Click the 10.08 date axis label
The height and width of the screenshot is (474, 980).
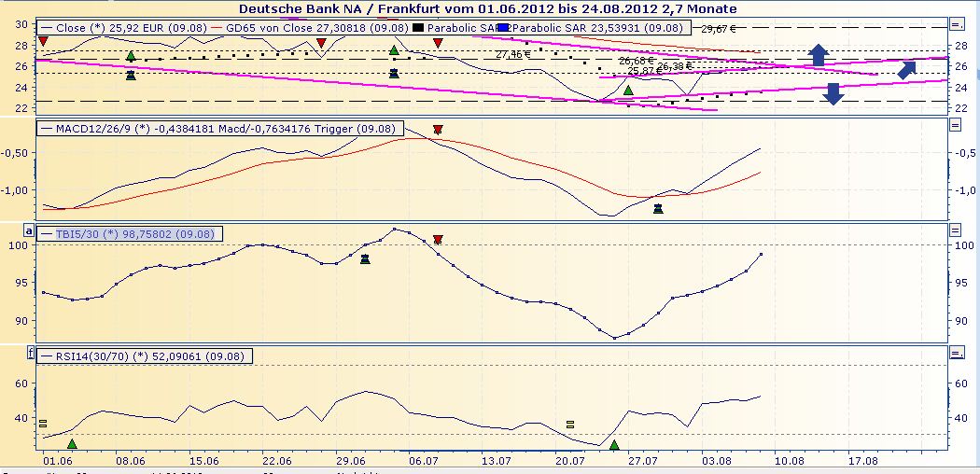(x=790, y=461)
